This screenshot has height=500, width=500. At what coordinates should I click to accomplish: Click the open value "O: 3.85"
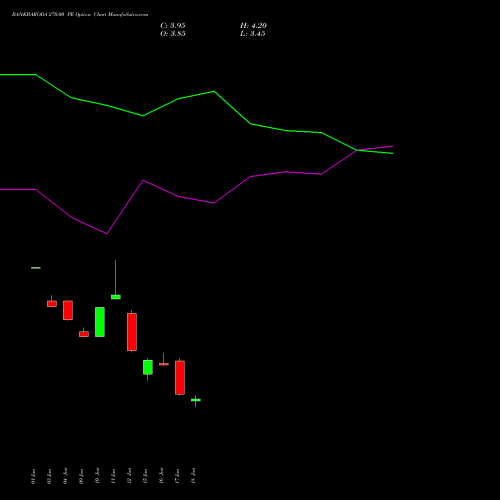click(x=173, y=34)
